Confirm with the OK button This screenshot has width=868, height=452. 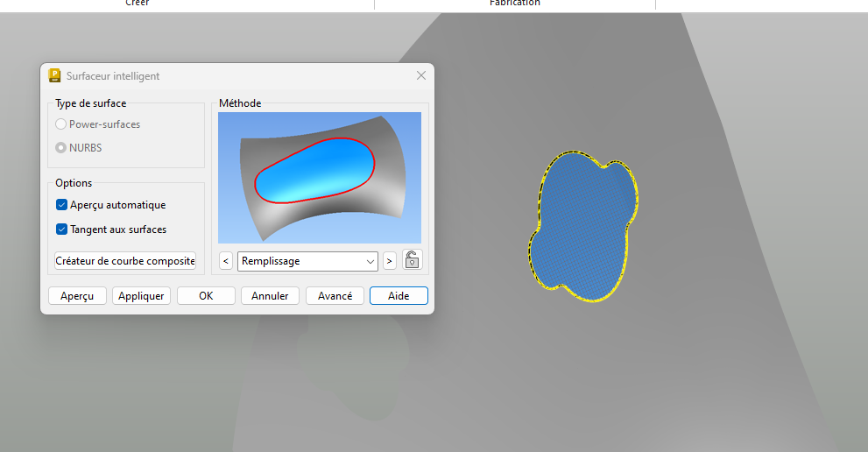coord(206,296)
